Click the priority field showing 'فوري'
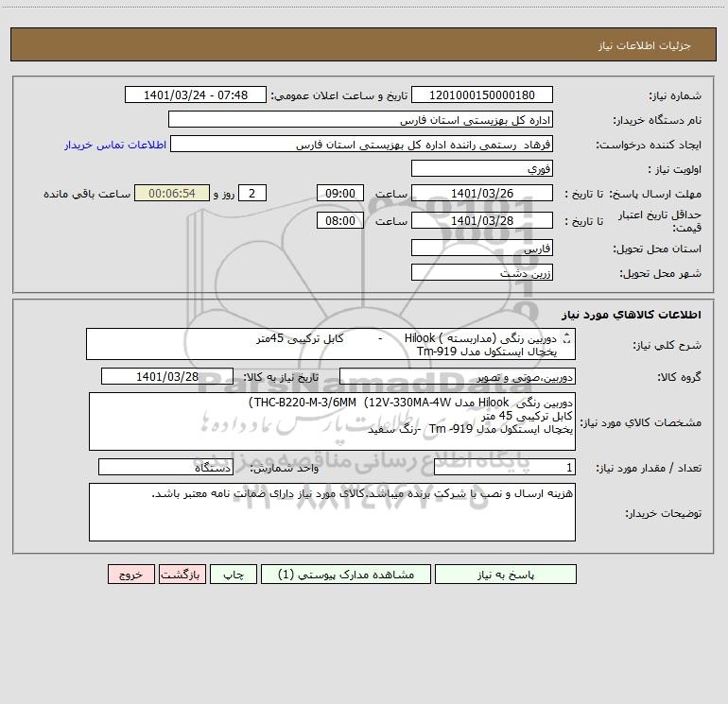The image size is (728, 704). pyautogui.click(x=482, y=168)
